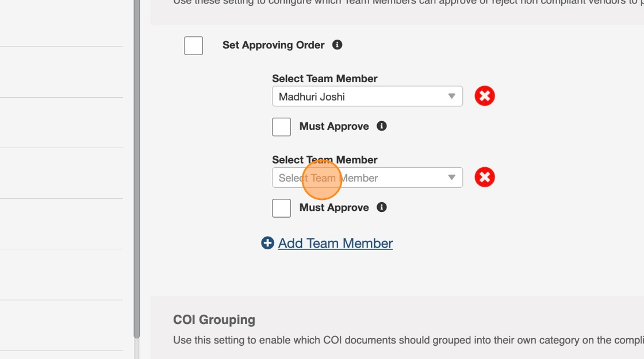
Task: Click info icon beside Set Approving Order
Action: pyautogui.click(x=338, y=45)
